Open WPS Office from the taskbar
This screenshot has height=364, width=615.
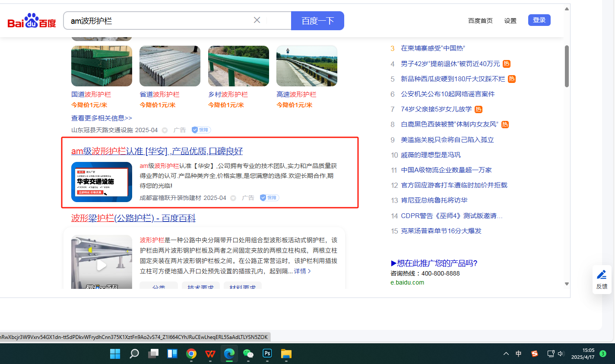point(210,354)
